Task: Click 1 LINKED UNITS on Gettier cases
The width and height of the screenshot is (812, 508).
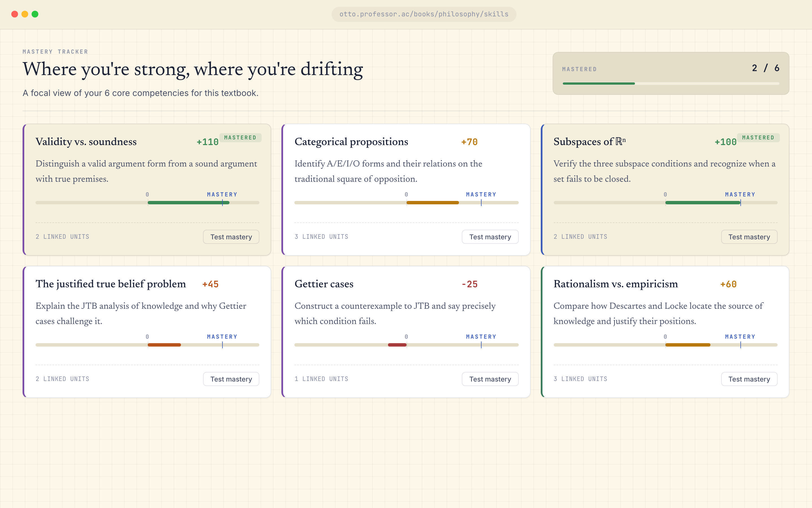Action: coord(321,379)
